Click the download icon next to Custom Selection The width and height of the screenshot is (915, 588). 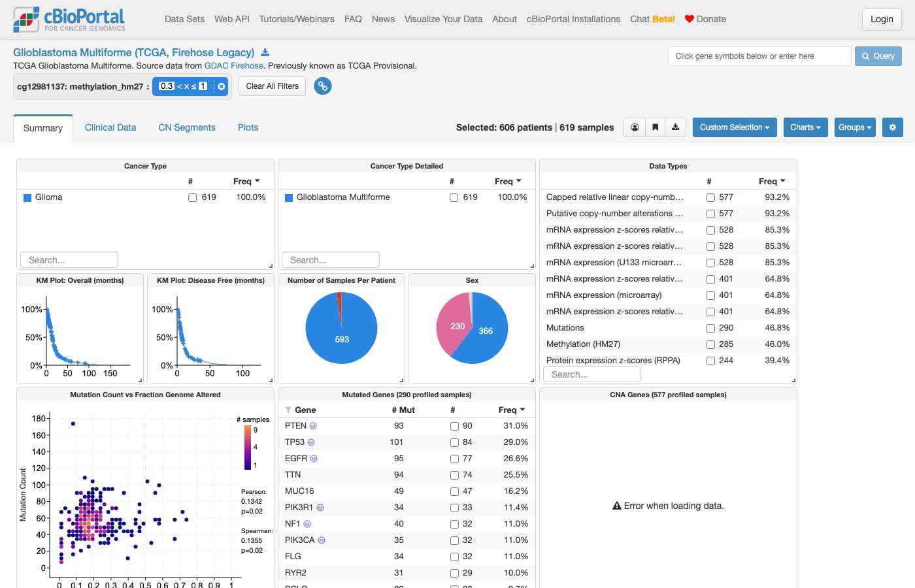[676, 127]
